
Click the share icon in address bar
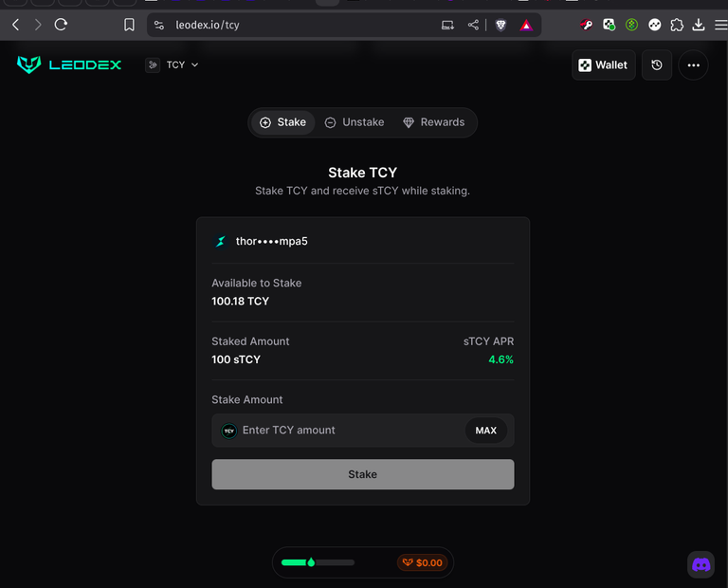473,25
